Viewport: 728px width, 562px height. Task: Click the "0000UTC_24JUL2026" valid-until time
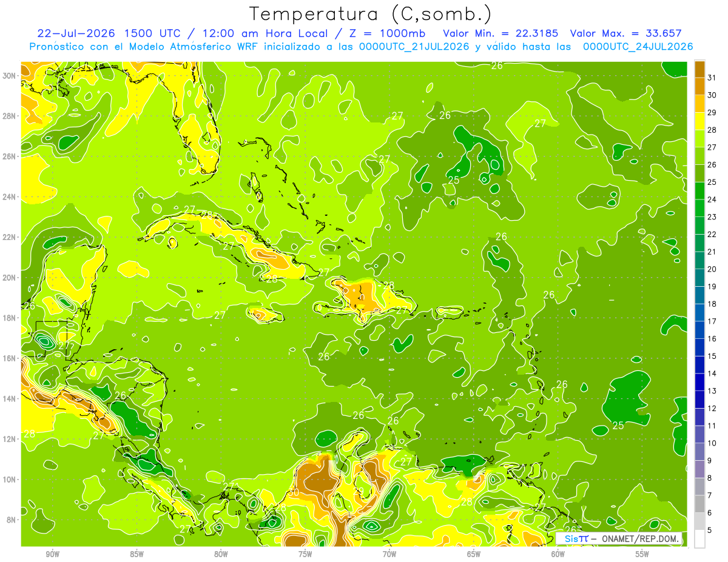(638, 47)
